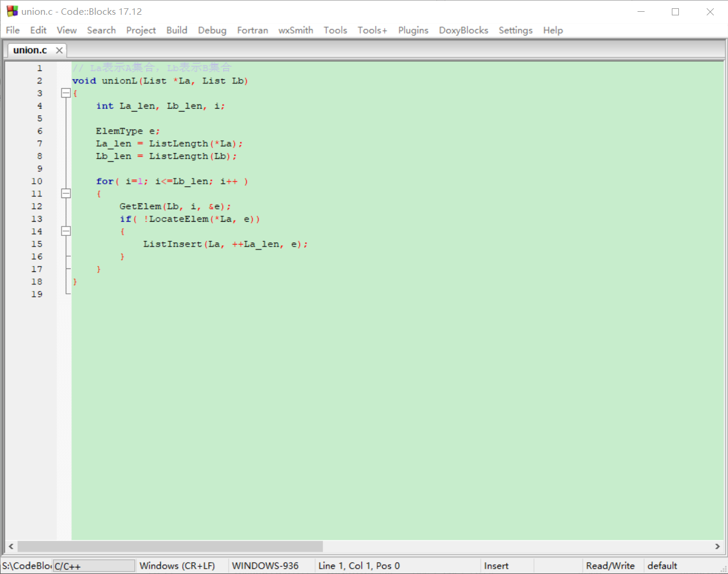Open the Edit menu
The image size is (728, 574).
click(x=38, y=30)
